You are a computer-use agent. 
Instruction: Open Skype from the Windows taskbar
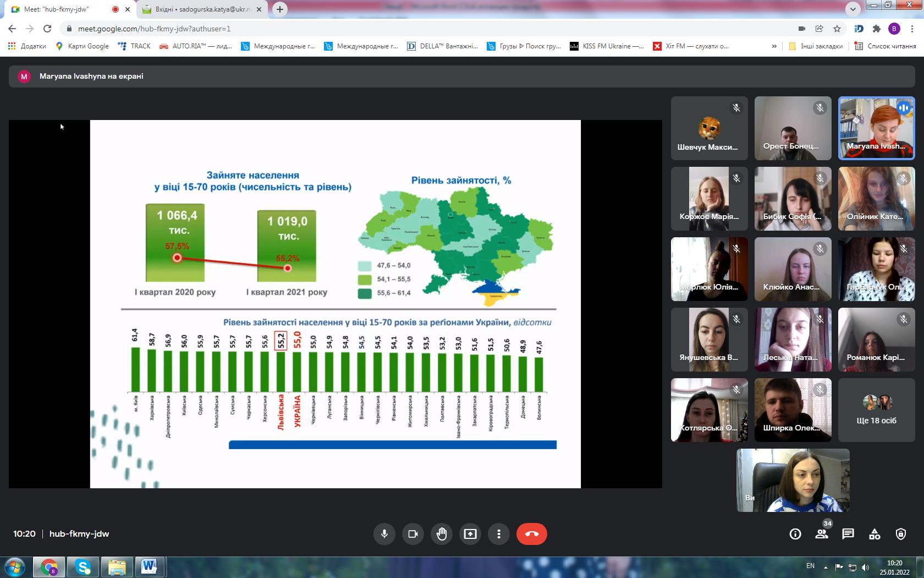pyautogui.click(x=83, y=567)
